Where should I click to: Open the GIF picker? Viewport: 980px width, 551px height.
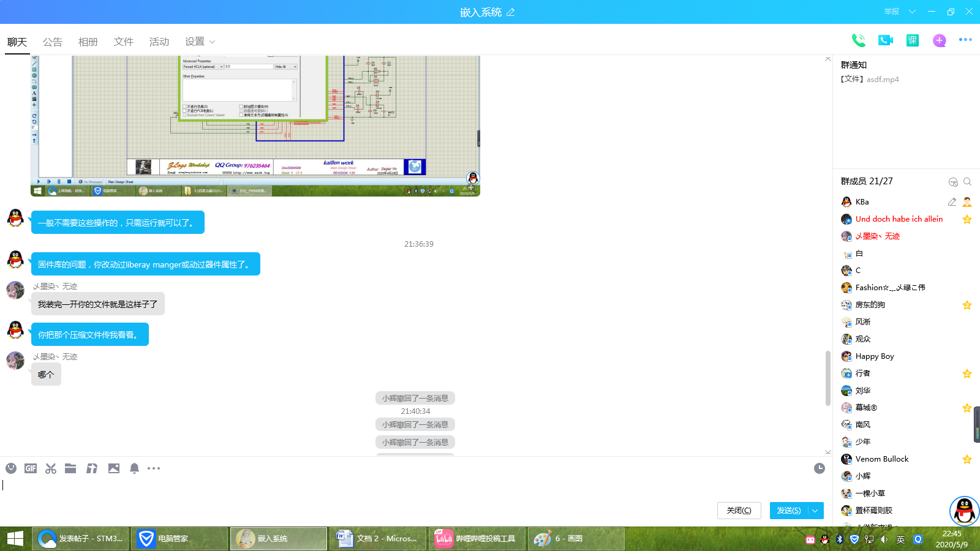point(31,468)
